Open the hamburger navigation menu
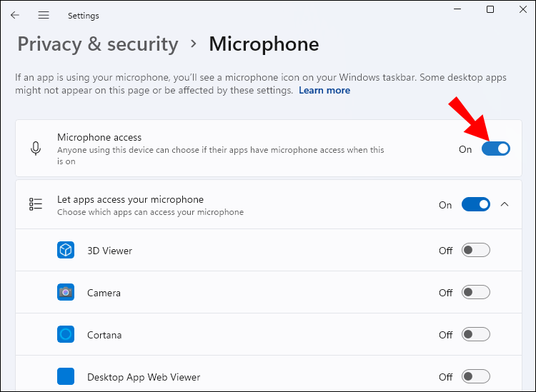 (x=44, y=15)
